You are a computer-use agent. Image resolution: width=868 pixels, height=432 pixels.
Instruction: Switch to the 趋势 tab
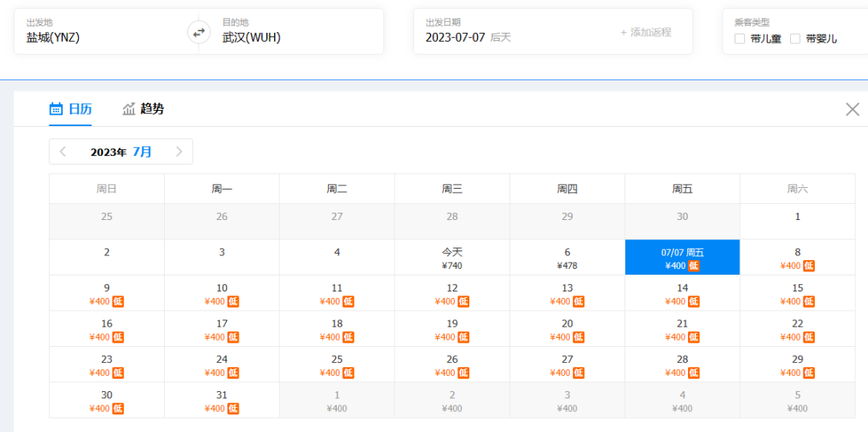tap(152, 109)
